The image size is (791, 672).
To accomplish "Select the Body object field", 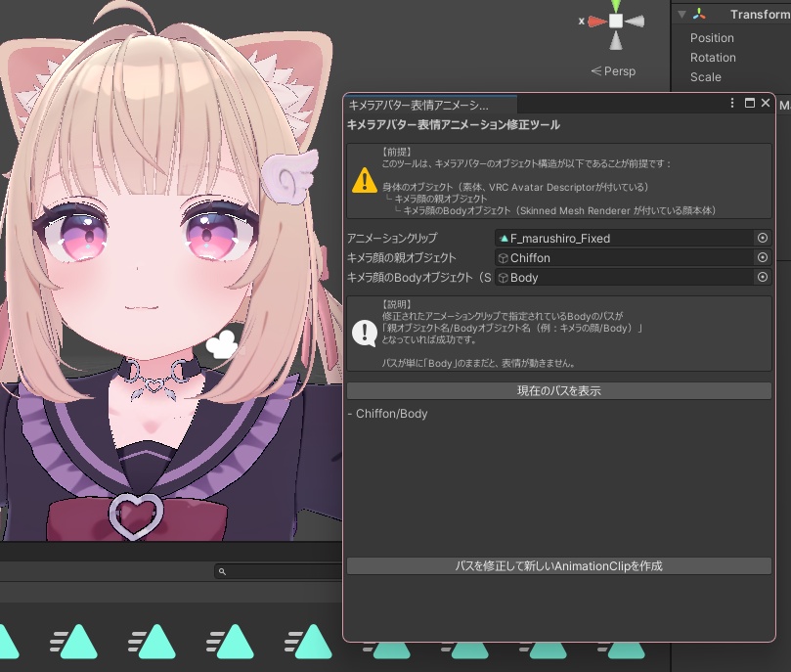I will point(626,278).
